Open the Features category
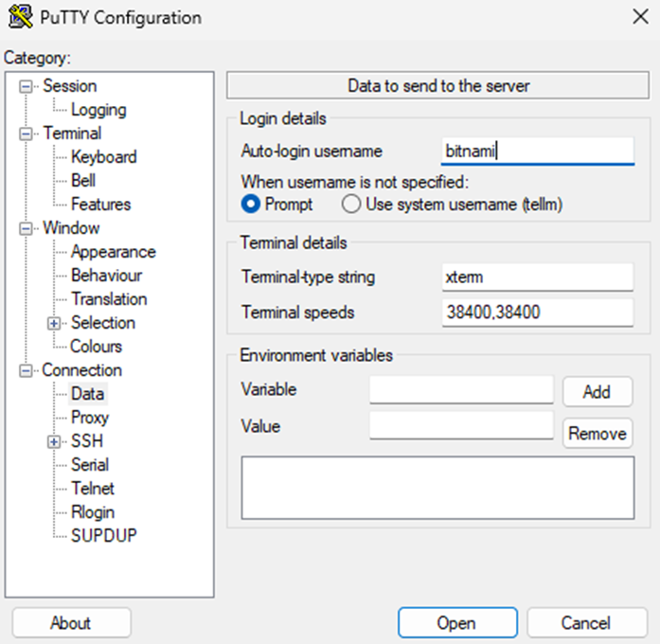Image resolution: width=660 pixels, height=644 pixels. [101, 205]
